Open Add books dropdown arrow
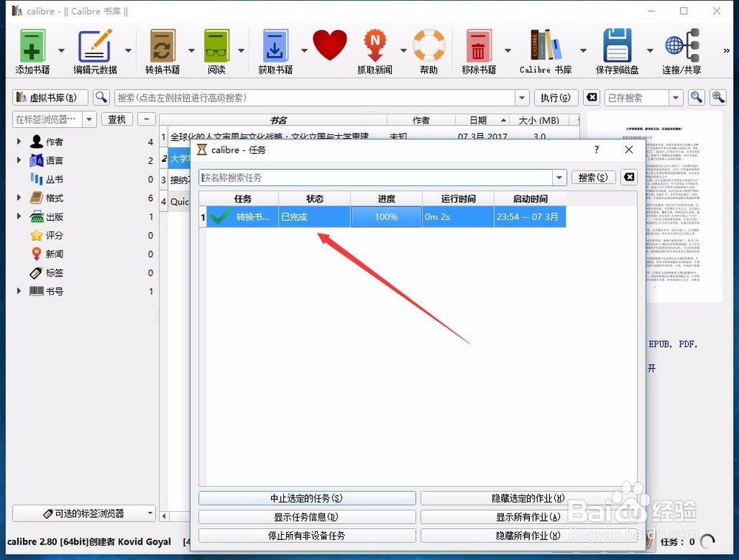The image size is (739, 560). (61, 50)
